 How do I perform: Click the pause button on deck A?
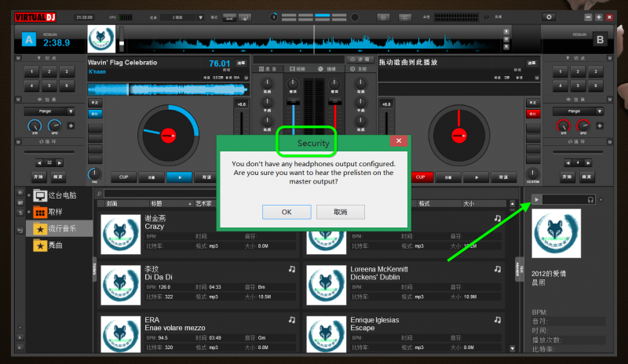[152, 177]
